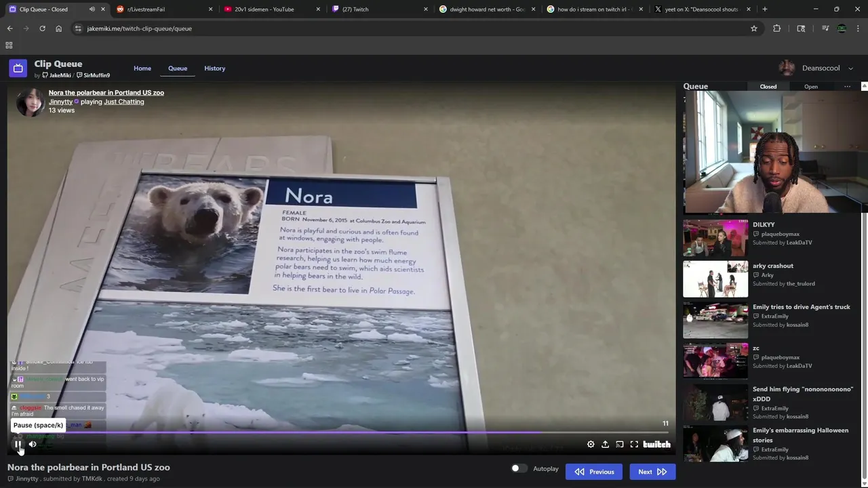This screenshot has width=868, height=488.
Task: Click the Clip Queue purple logo
Action: point(18,68)
